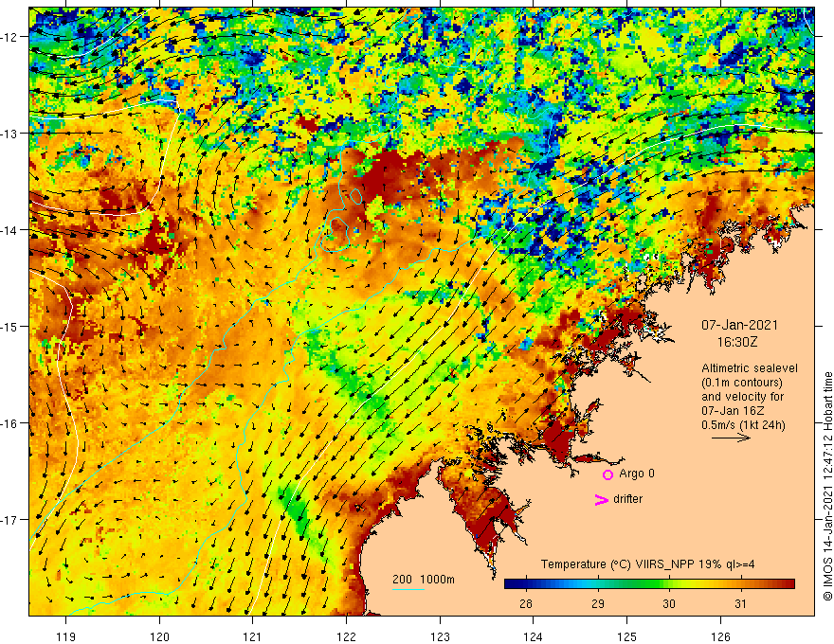Click the longitude axis label 126
This screenshot has height=644, width=834.
click(x=720, y=636)
